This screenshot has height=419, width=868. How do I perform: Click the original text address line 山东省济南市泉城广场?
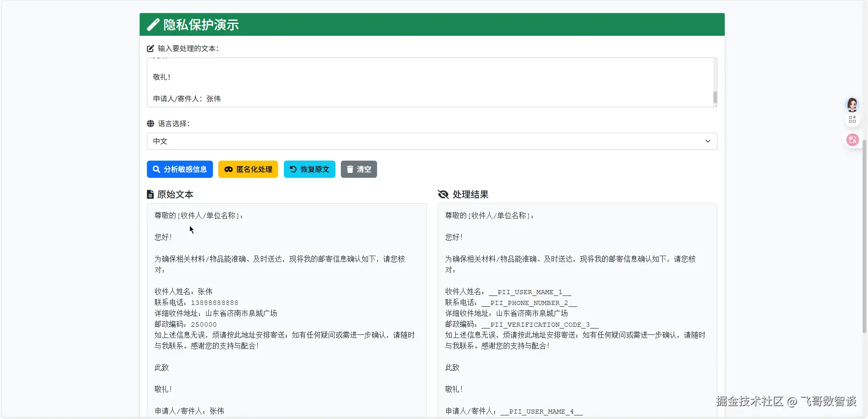click(241, 314)
